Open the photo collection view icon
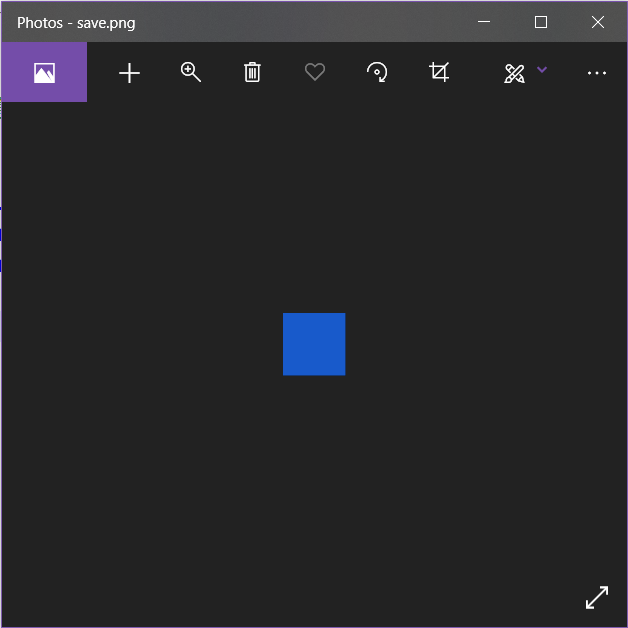 [44, 72]
